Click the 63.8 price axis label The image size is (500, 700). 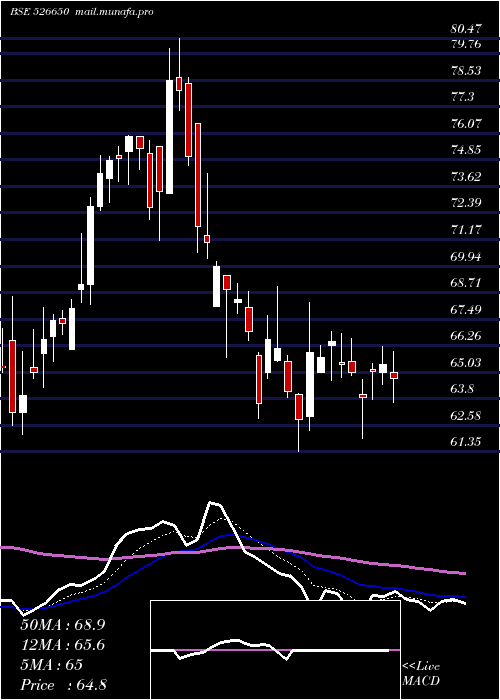[463, 389]
